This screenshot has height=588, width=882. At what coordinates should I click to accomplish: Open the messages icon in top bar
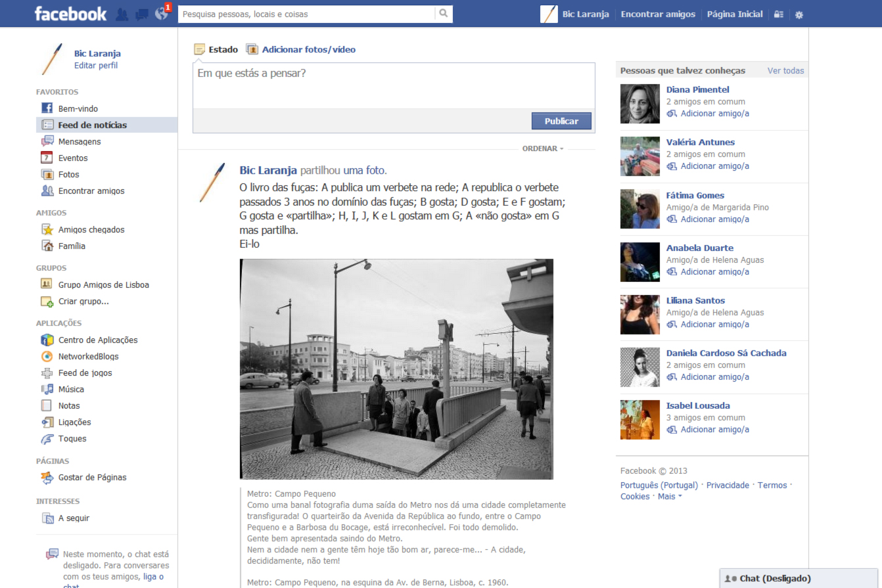(x=141, y=14)
